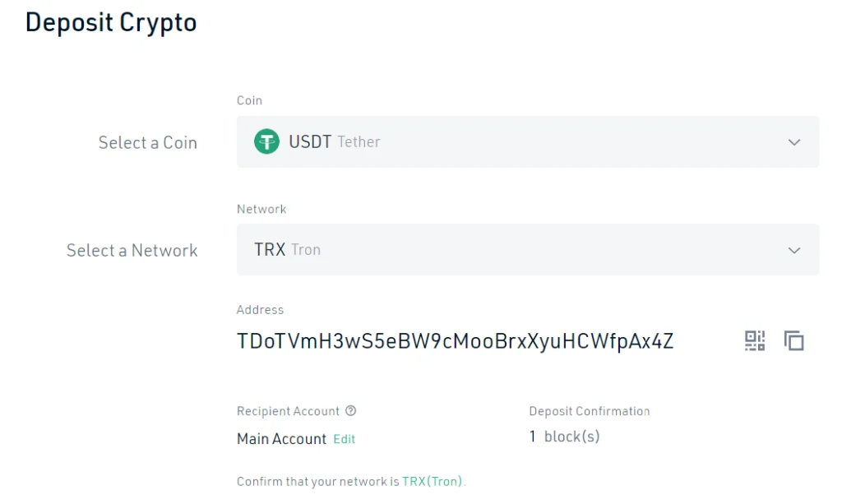Copy the deposit address using the copy icon
This screenshot has height=504, width=842.
pyautogui.click(x=793, y=340)
